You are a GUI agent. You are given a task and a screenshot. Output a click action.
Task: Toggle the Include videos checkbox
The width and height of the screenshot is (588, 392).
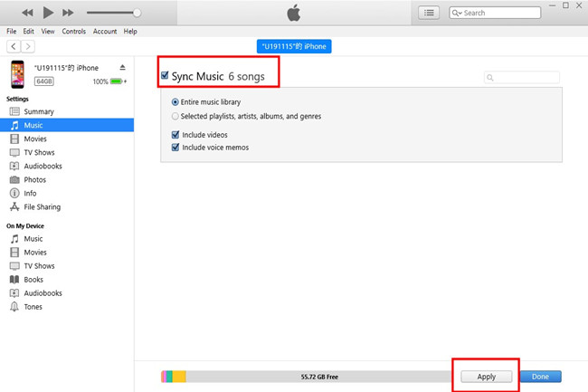point(175,134)
